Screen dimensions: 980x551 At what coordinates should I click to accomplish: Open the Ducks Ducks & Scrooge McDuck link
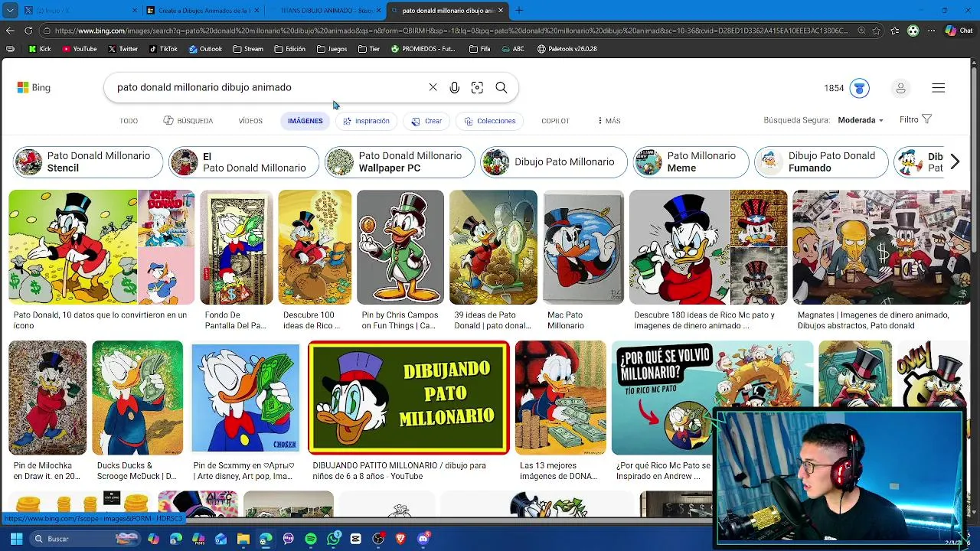(x=136, y=471)
